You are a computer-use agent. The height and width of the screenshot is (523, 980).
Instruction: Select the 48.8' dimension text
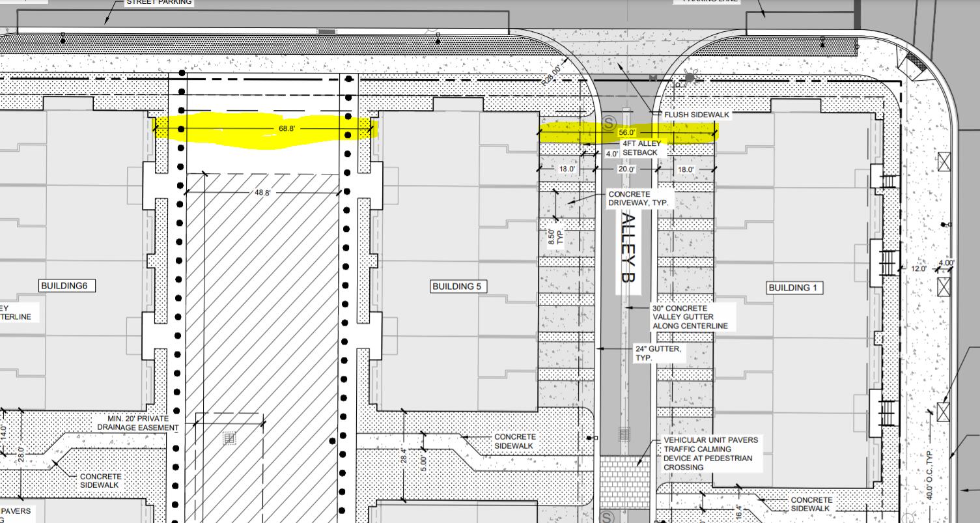262,193
